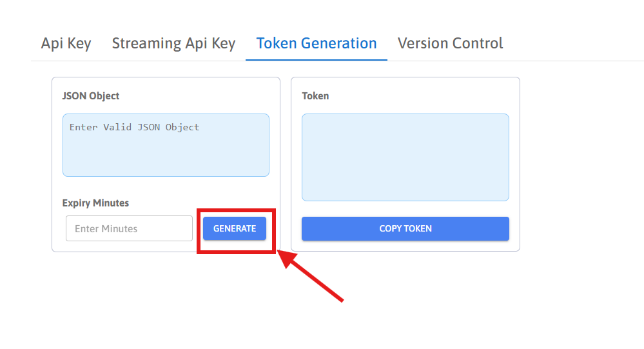
Task: Click the COPY TOKEN button
Action: [x=405, y=228]
